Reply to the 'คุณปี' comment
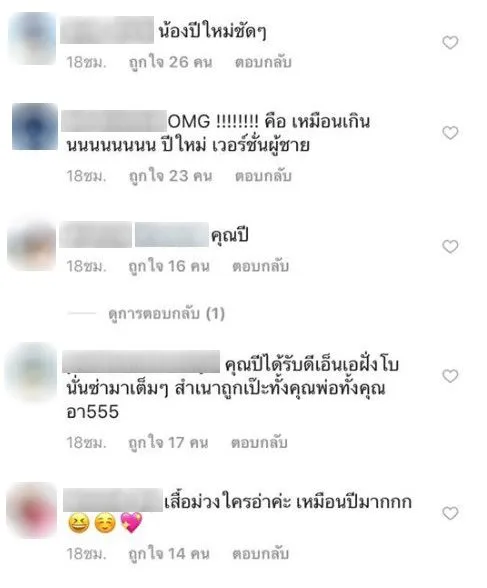 tap(261, 266)
